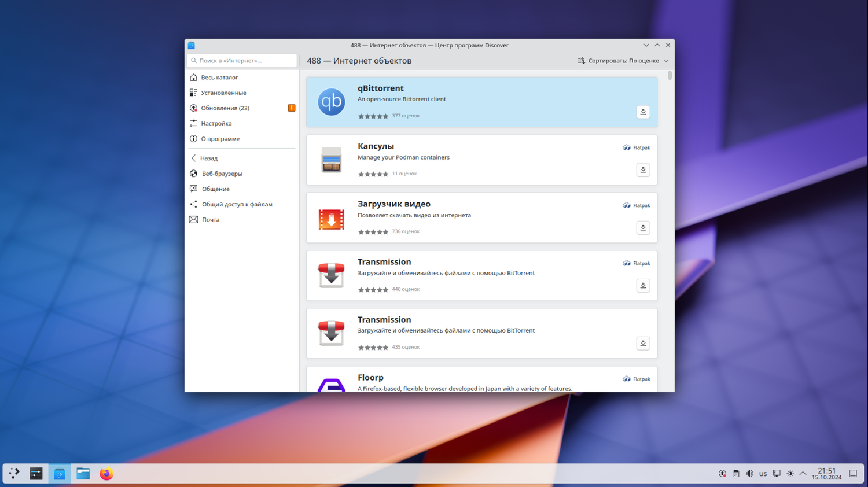Open the display configuration tray icon
Viewport: 868px width, 487px height.
[x=777, y=474]
